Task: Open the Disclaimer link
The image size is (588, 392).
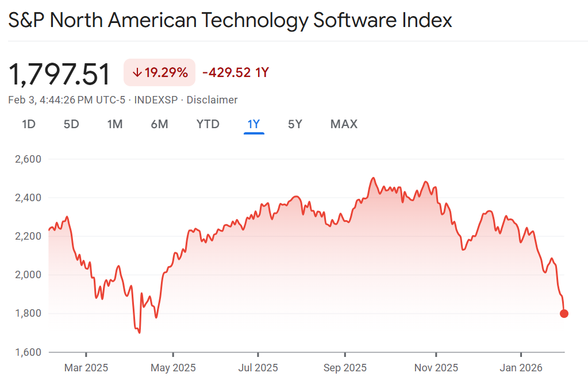Action: click(x=213, y=100)
